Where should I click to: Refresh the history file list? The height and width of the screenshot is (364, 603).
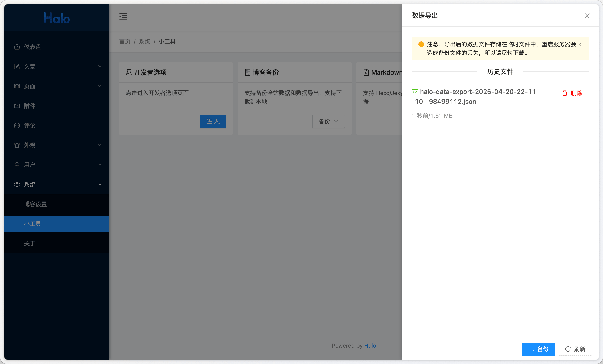click(575, 349)
